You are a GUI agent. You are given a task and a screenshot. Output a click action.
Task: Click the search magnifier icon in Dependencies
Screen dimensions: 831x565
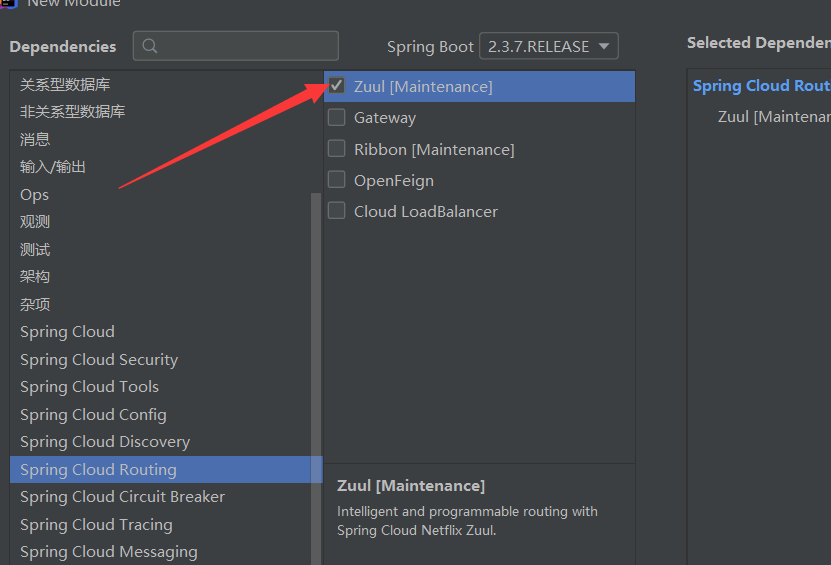click(x=150, y=46)
